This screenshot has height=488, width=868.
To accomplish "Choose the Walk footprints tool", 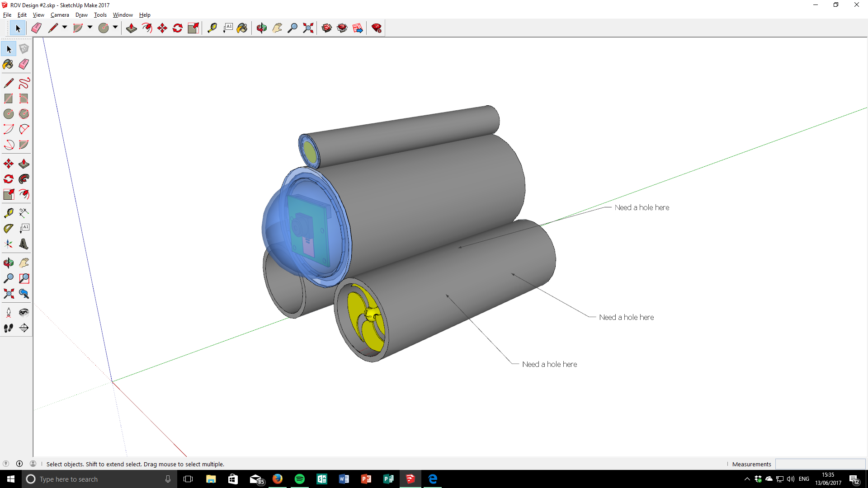I will point(9,328).
